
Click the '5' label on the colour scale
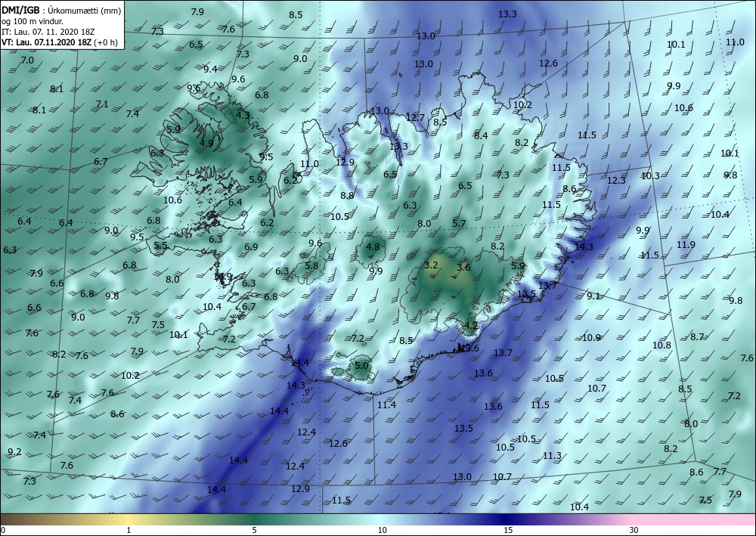254,531
